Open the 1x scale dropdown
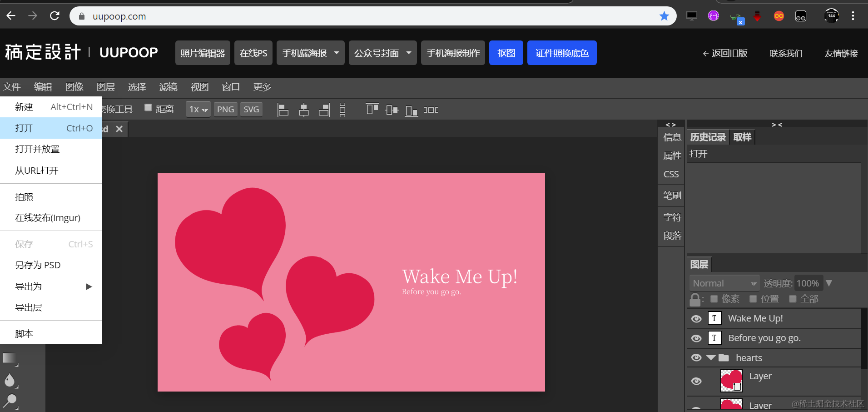868x412 pixels. [198, 110]
